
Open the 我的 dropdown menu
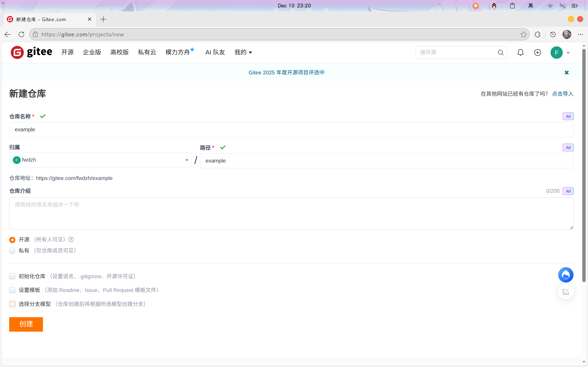243,52
